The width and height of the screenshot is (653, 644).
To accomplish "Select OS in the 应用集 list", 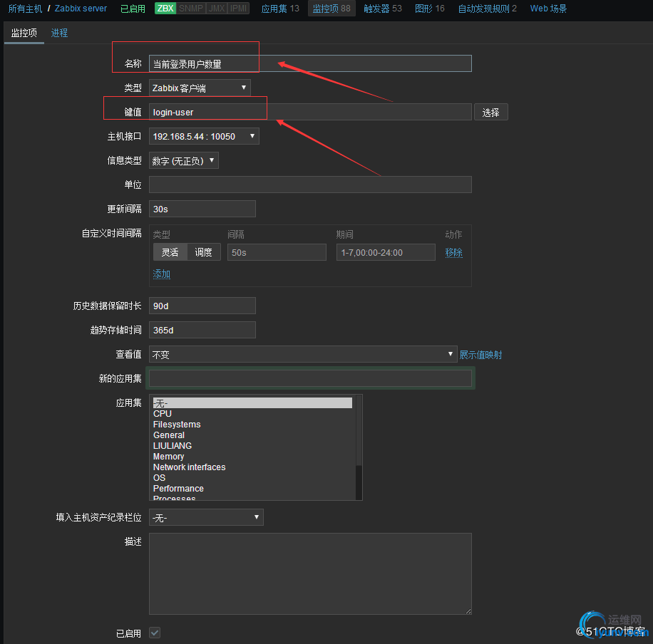I will (252, 478).
